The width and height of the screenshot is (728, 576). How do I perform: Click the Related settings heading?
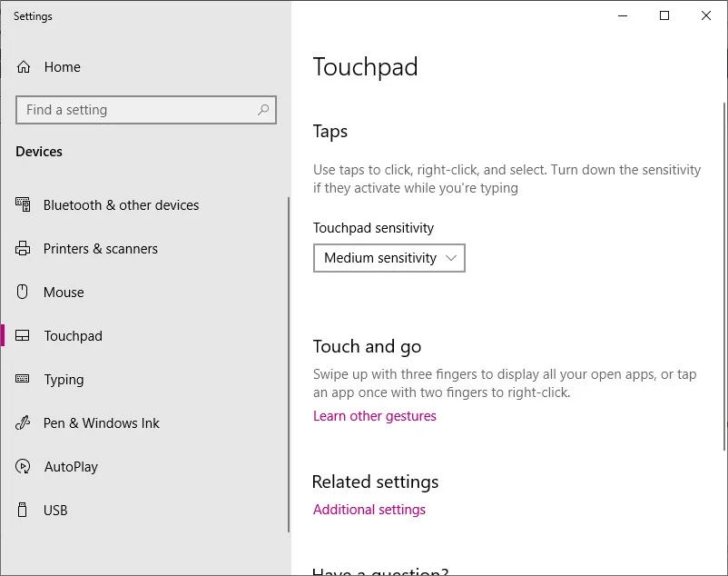pos(375,482)
